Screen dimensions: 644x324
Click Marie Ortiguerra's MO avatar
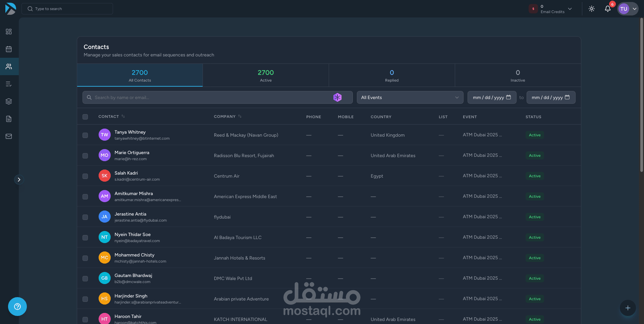[x=105, y=155]
